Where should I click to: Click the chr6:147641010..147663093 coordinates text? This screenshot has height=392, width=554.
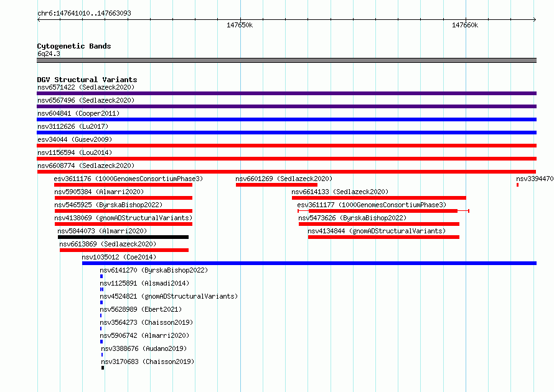(84, 13)
